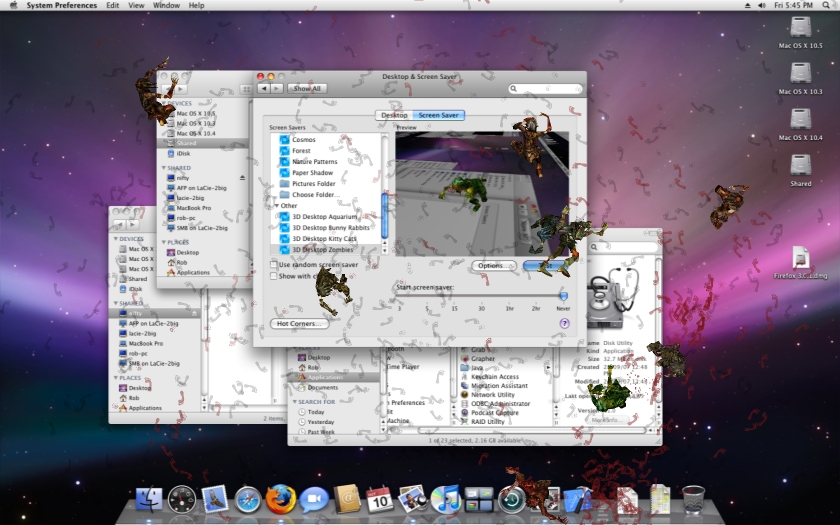Click the volume icon in menu bar
The image size is (840, 525).
(x=762, y=5)
